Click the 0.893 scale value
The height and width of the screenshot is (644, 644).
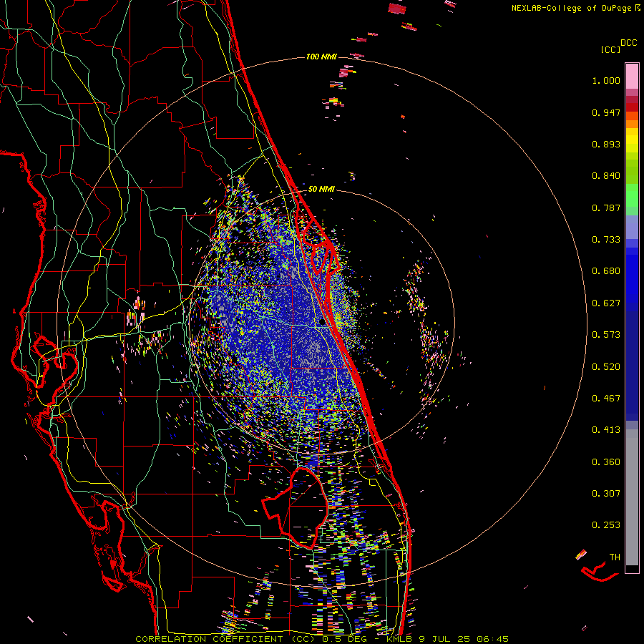click(606, 144)
